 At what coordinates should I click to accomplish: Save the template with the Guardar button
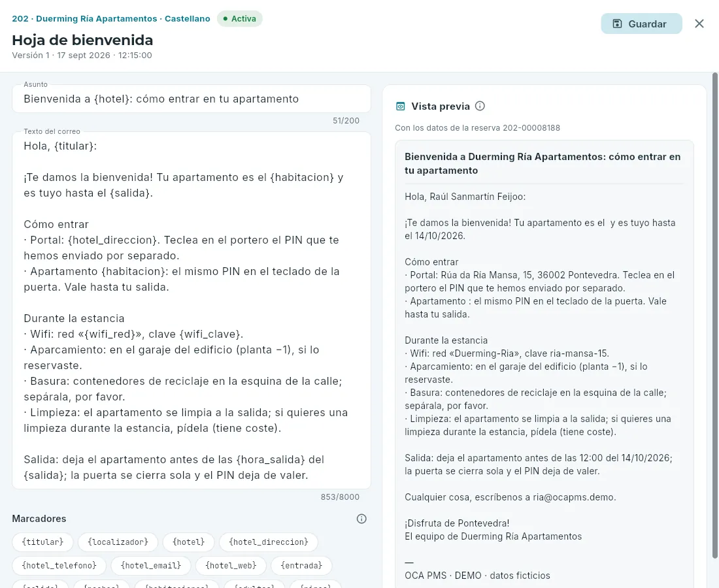641,24
